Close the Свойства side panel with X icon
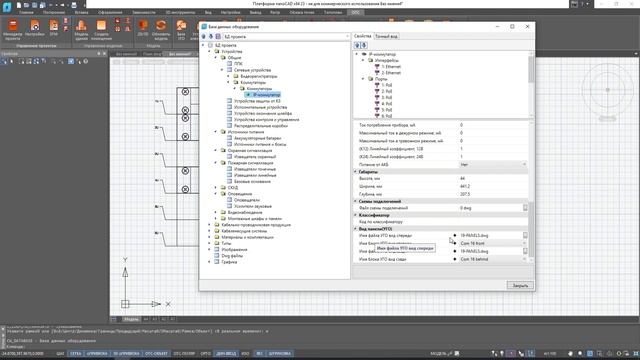Image resolution: width=640 pixels, height=360 pixels. pyautogui.click(x=104, y=54)
